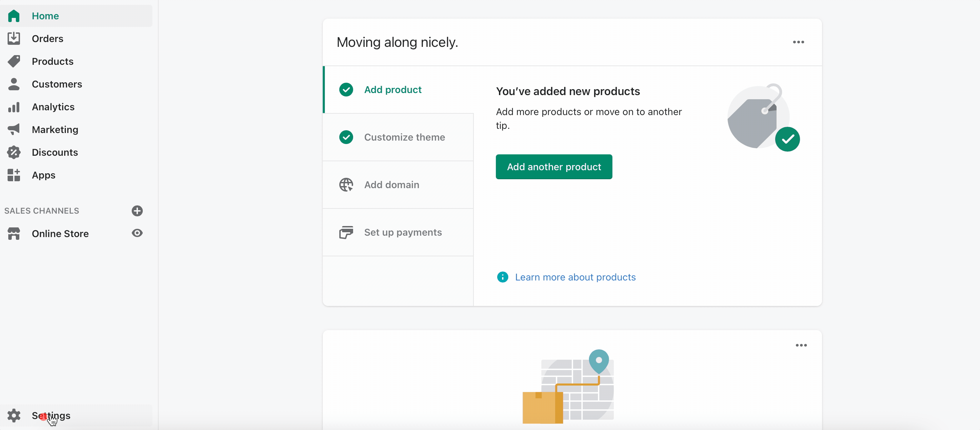Click the Marketing megaphone icon
The width and height of the screenshot is (980, 430).
point(14,129)
